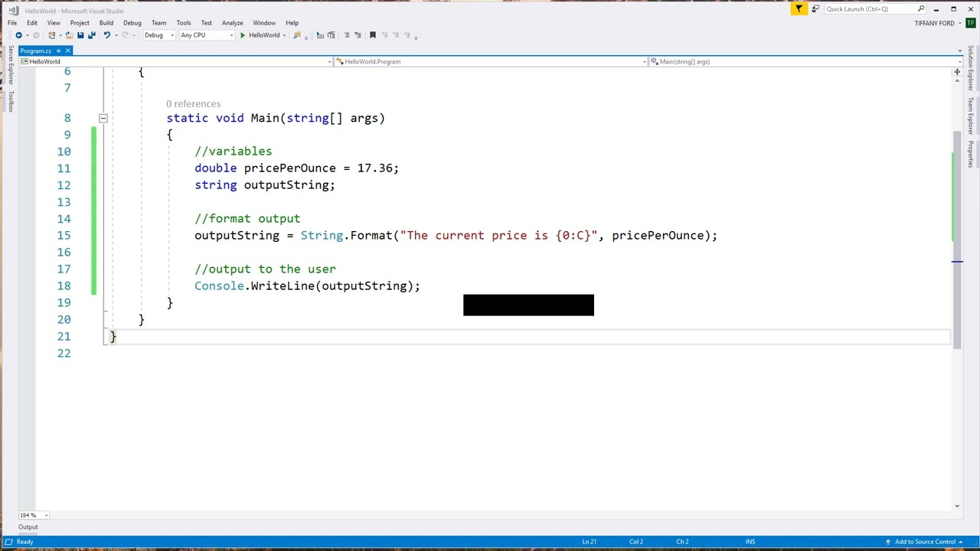Comment out the selected lines
Viewport: 980px width, 551px height.
[x=346, y=35]
